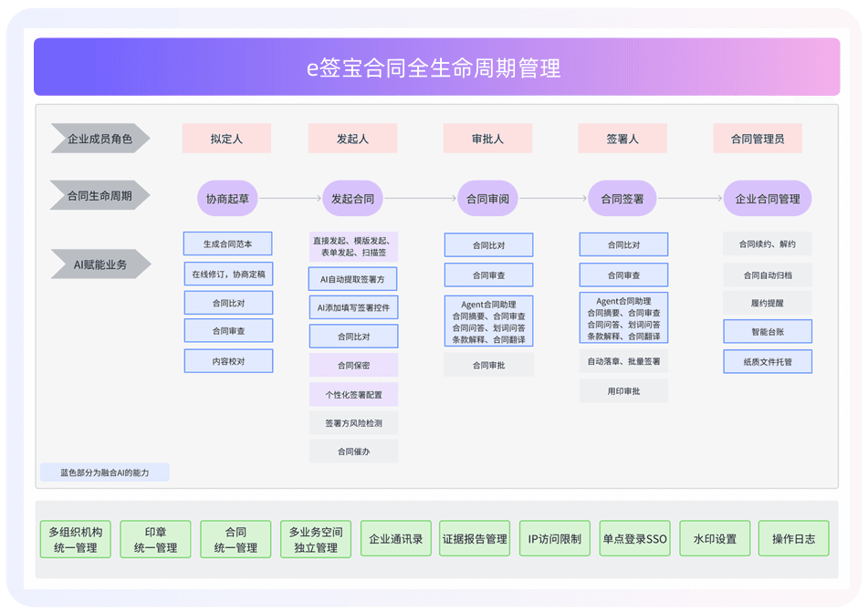Click the 合同审批 box
This screenshot has height=612, width=868.
(489, 365)
